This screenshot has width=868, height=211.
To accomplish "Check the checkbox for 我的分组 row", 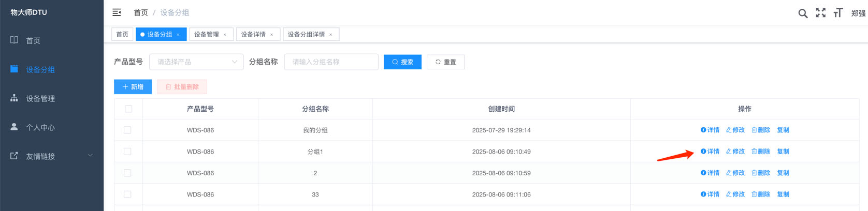I will point(127,130).
